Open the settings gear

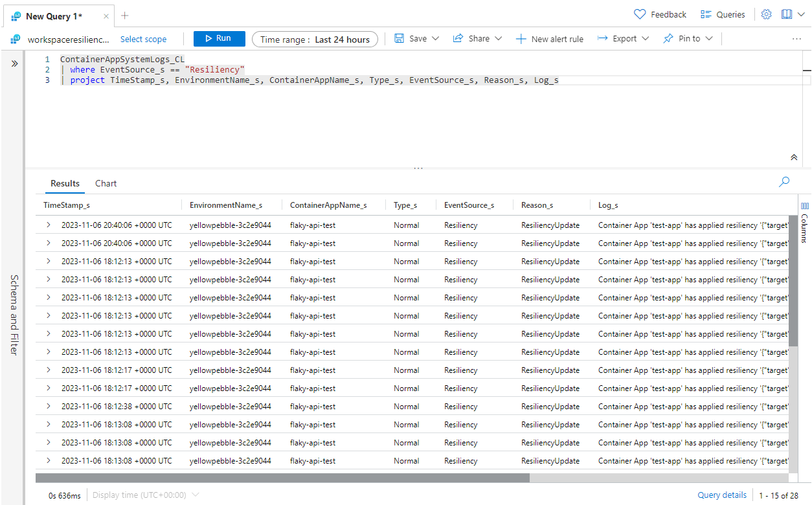766,14
